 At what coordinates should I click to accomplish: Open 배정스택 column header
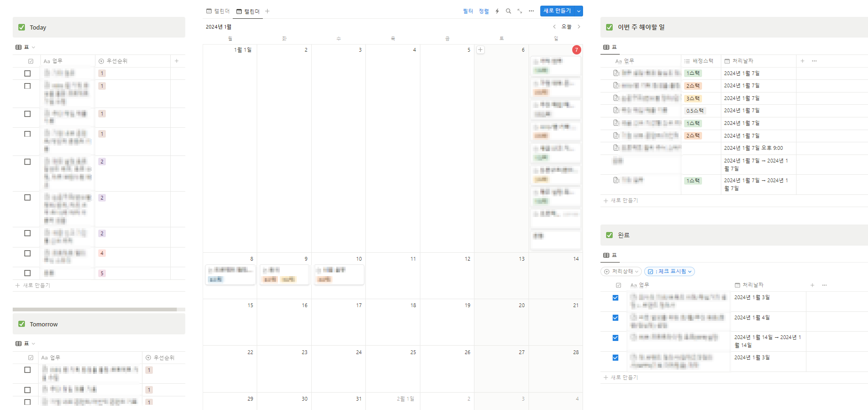click(699, 61)
